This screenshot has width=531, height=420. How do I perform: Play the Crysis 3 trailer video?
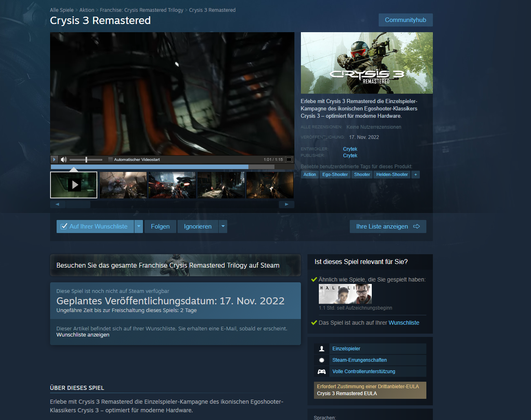(54, 159)
